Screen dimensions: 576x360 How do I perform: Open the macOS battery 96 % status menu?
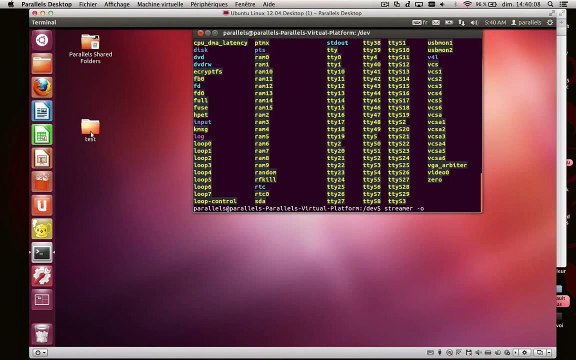(486, 4)
